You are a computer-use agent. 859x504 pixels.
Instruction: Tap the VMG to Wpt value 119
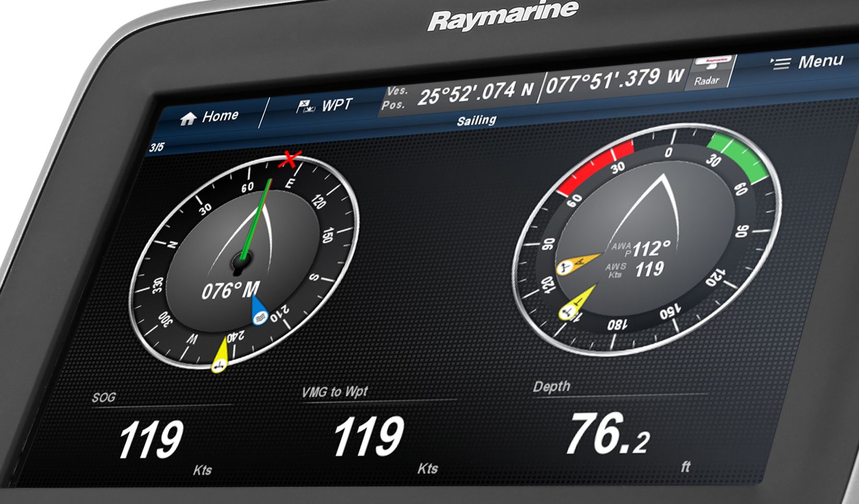point(369,437)
